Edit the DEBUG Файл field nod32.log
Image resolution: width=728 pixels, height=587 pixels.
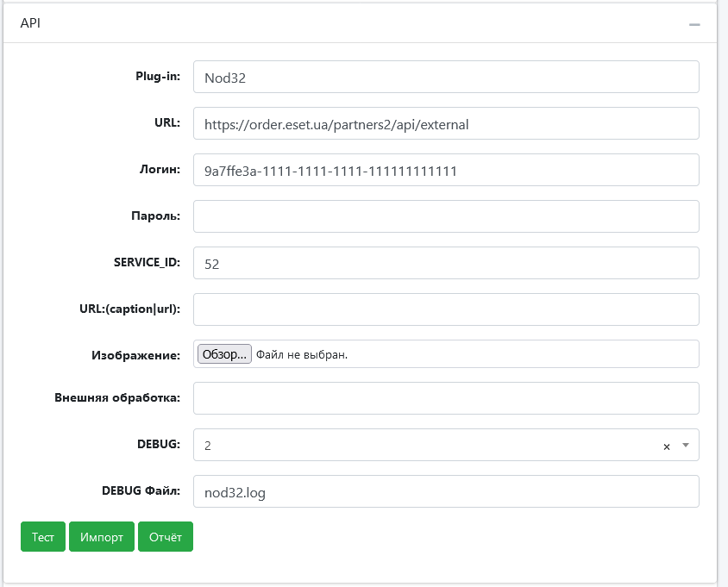pyautogui.click(x=446, y=491)
